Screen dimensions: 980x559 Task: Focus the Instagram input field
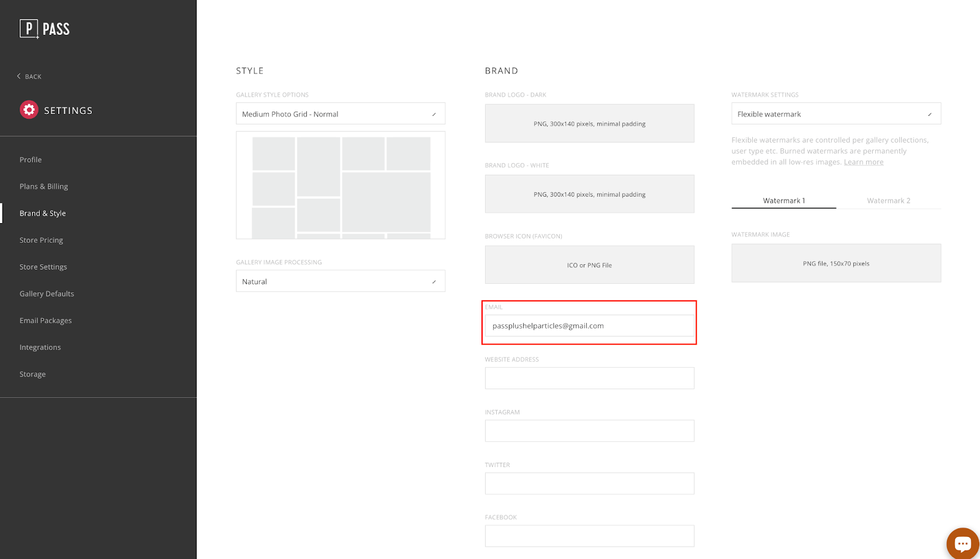tap(589, 431)
